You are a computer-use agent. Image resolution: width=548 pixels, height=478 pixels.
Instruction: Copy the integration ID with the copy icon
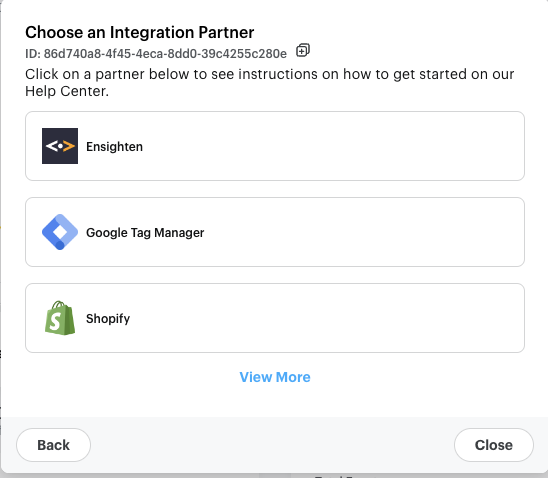303,50
